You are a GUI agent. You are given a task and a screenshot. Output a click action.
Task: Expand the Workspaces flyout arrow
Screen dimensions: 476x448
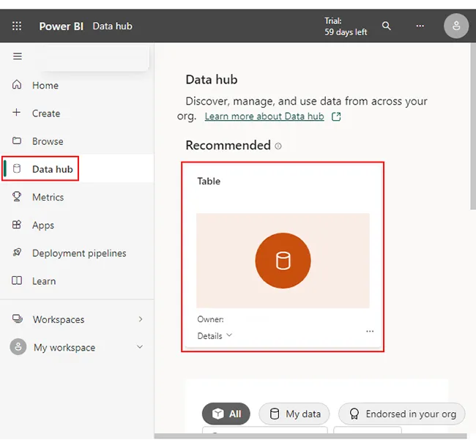(141, 319)
